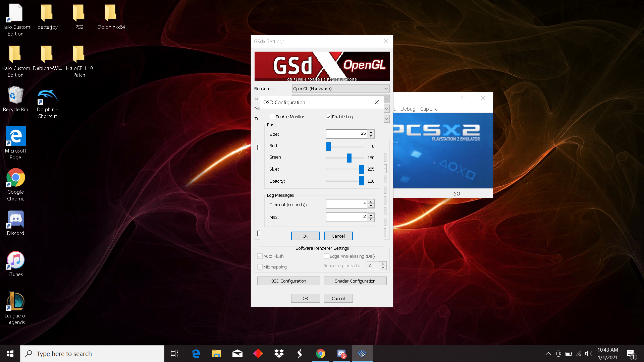Open the League of Legends desktop icon

point(15,302)
